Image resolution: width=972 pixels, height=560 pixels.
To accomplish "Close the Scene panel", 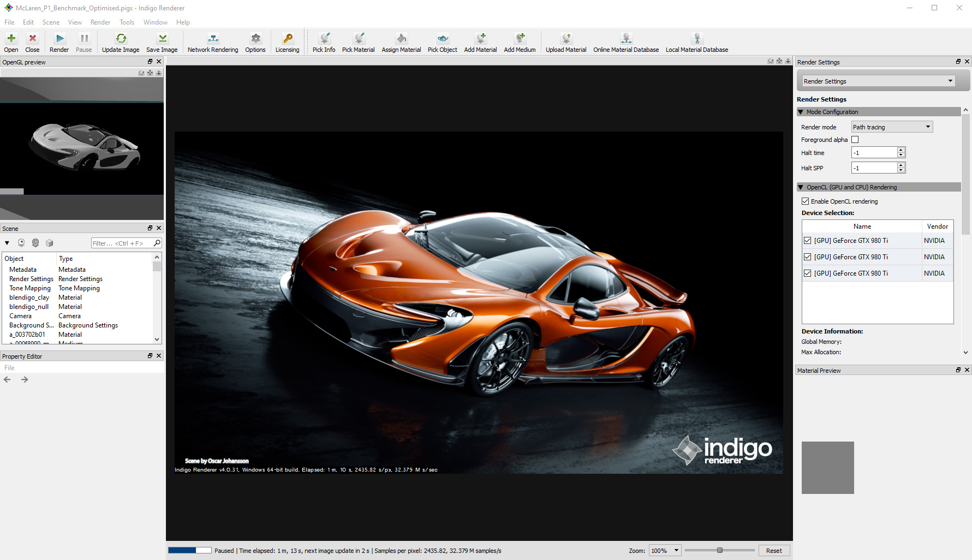I will pos(159,228).
